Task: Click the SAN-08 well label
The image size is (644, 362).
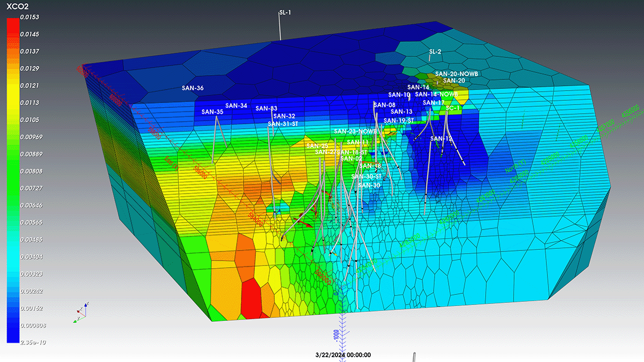Action: [x=384, y=105]
